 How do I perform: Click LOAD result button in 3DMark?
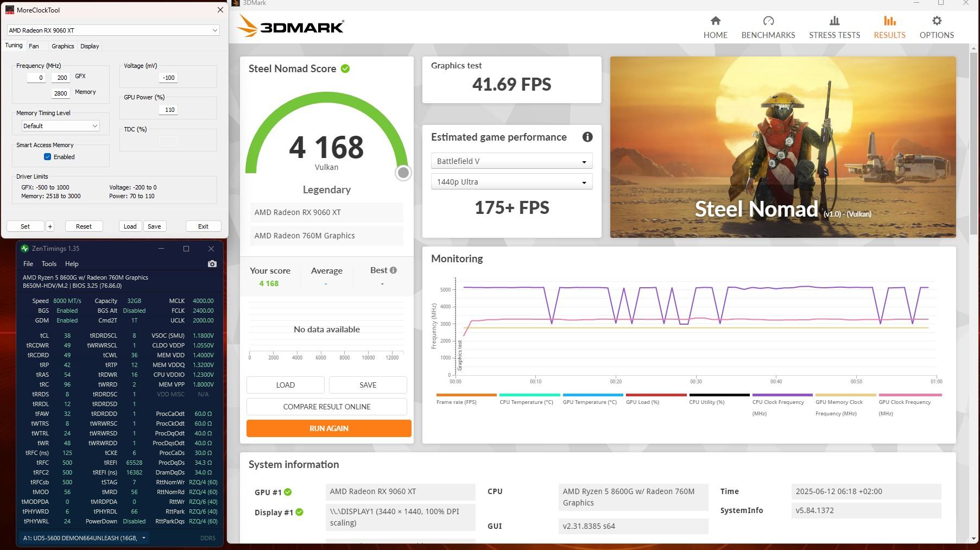click(286, 385)
